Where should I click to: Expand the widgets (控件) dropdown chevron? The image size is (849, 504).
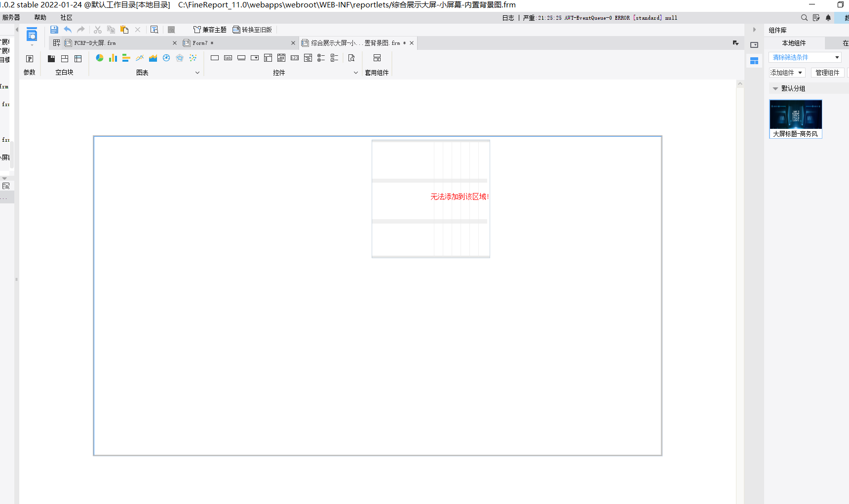click(356, 73)
